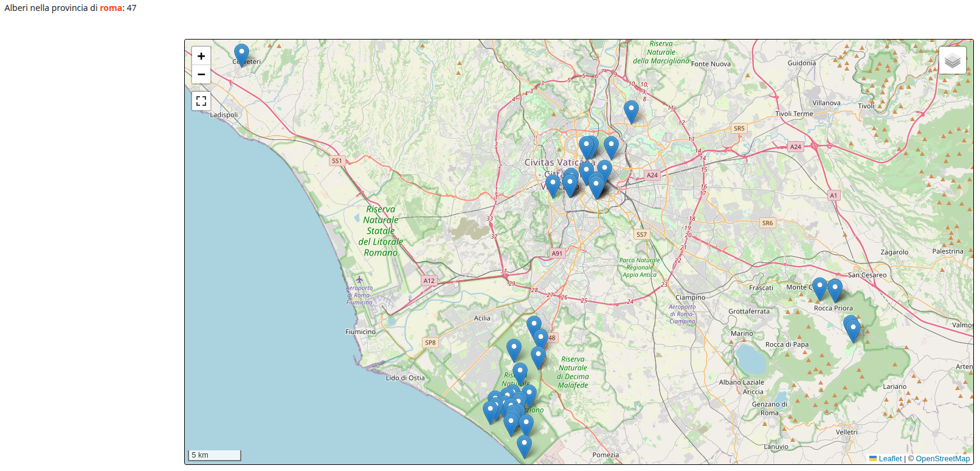Click the Tivoli town label
The image size is (980, 471).
coord(866,106)
